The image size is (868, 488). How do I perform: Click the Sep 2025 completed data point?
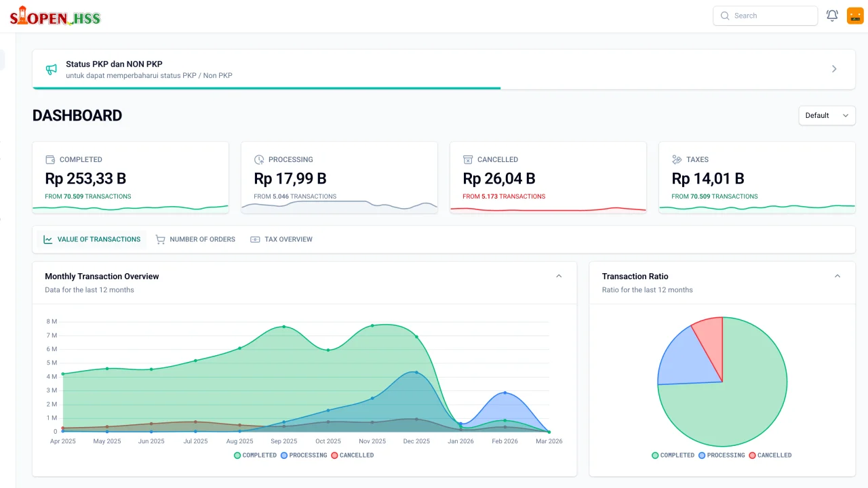click(x=284, y=327)
